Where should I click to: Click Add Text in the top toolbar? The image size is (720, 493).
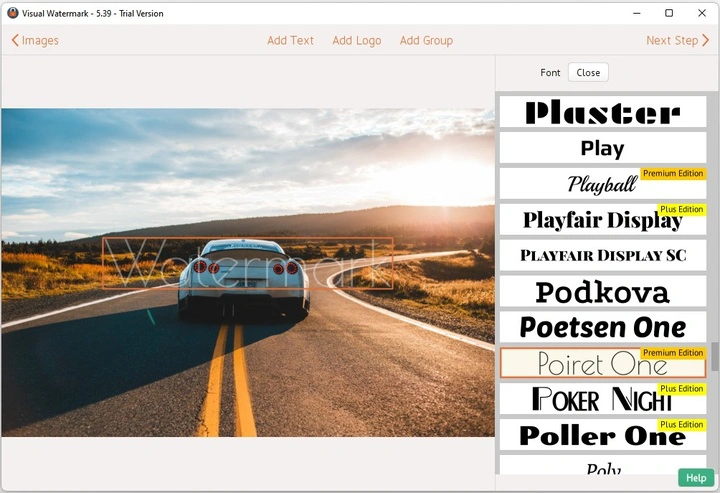pyautogui.click(x=290, y=40)
